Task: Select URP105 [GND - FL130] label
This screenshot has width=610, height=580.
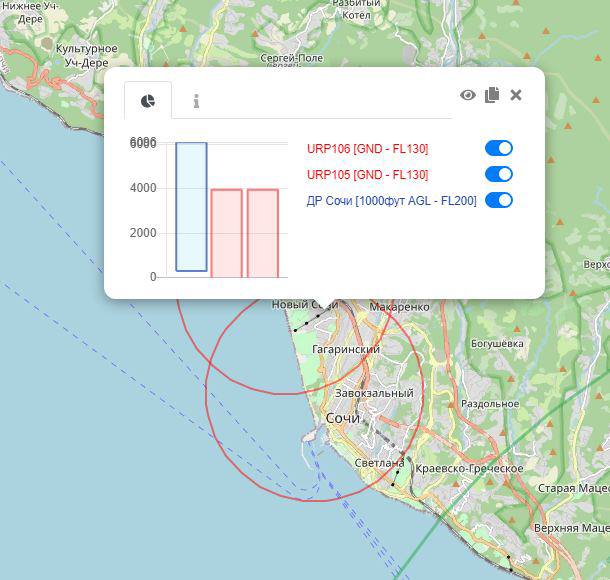Action: 367,175
